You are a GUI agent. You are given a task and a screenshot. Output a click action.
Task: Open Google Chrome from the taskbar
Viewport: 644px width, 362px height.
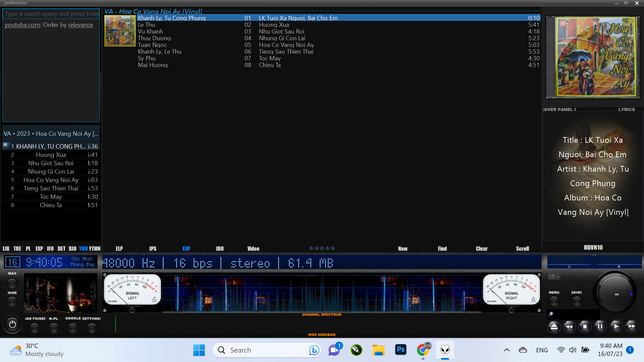[x=423, y=350]
